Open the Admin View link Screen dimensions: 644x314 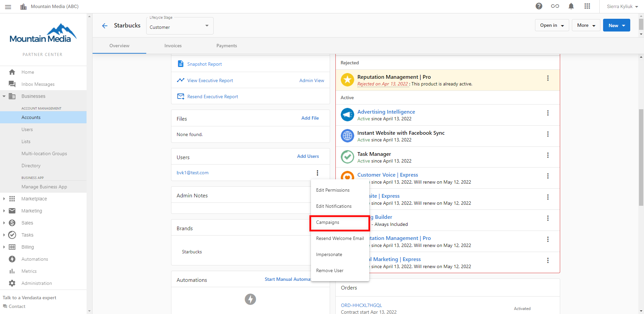(x=312, y=80)
